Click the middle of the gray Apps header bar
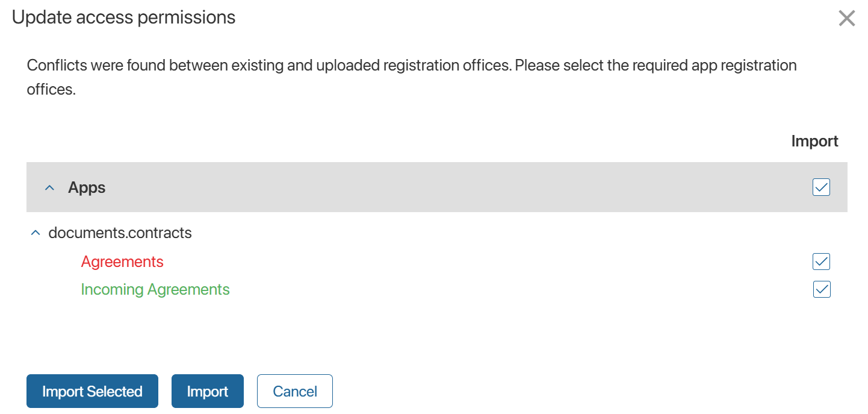Viewport: 868px width, 414px height. point(436,187)
